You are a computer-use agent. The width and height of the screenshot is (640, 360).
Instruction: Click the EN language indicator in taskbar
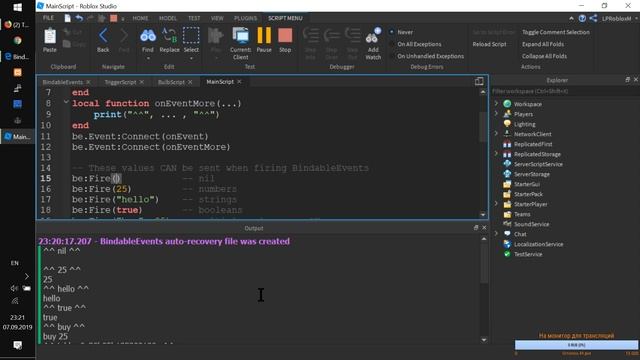pyautogui.click(x=15, y=263)
